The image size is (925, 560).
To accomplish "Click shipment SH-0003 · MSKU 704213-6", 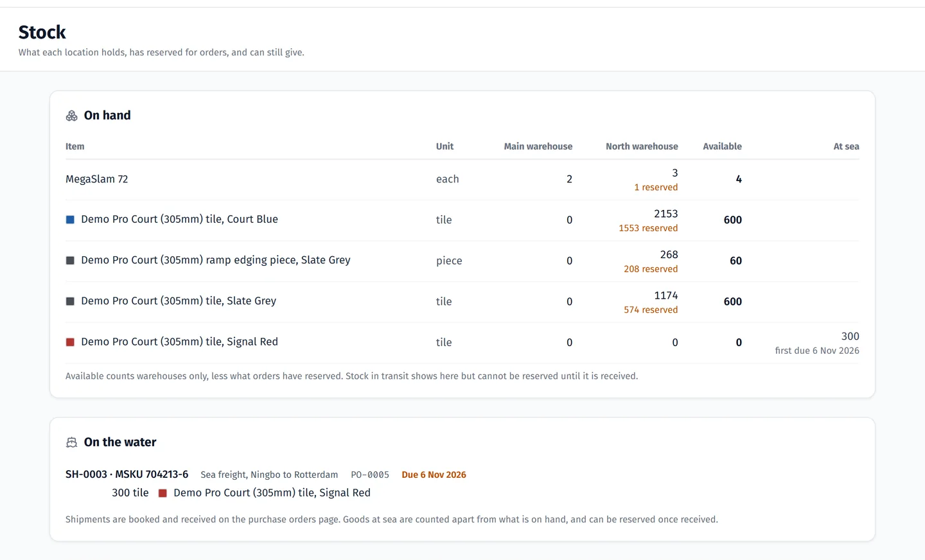I will [127, 475].
